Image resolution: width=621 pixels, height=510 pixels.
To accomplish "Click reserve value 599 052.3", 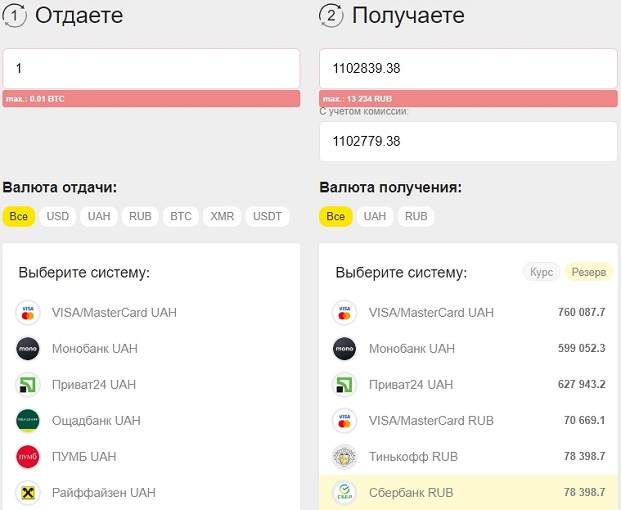I will tap(581, 348).
